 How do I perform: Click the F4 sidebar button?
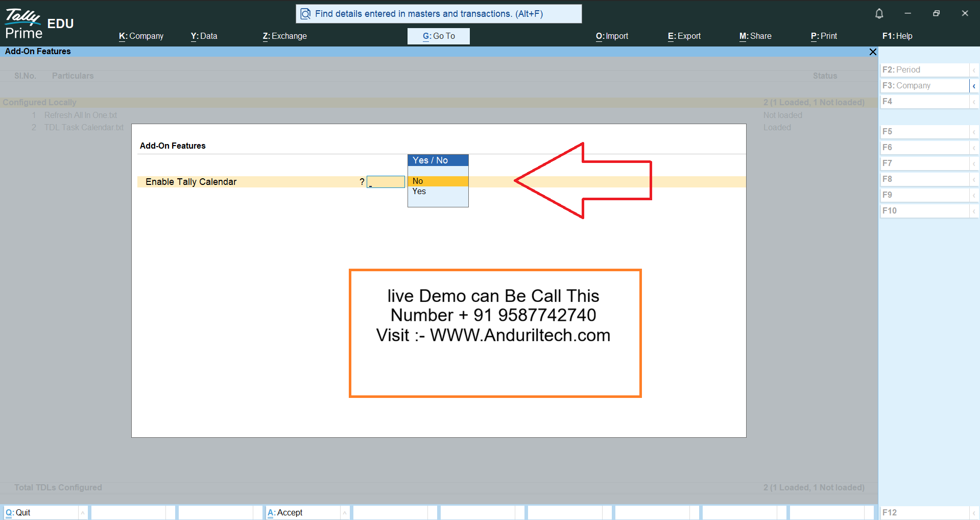click(x=924, y=102)
